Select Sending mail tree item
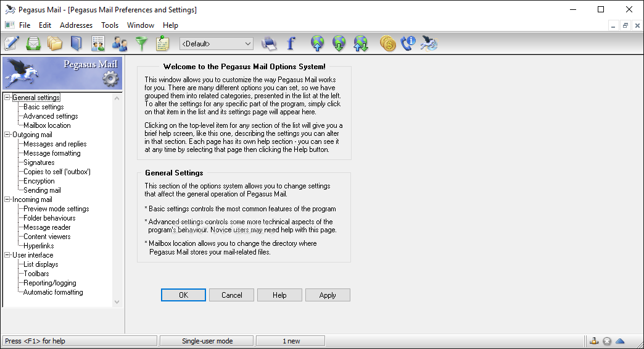This screenshot has height=349, width=644. click(42, 190)
